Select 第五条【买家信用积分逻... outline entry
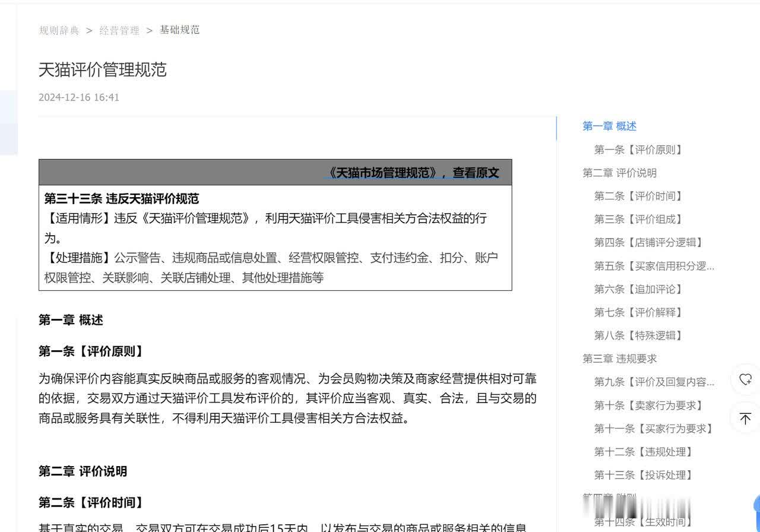 pyautogui.click(x=654, y=266)
